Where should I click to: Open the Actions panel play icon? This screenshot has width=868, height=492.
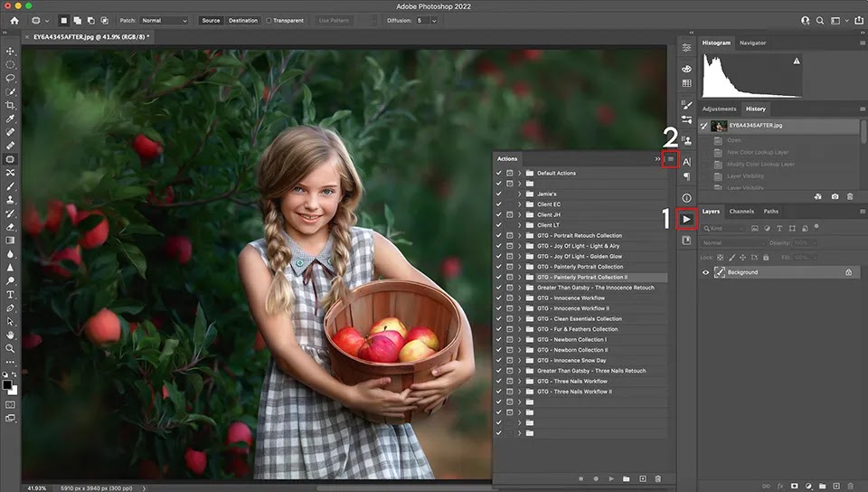[x=686, y=219]
